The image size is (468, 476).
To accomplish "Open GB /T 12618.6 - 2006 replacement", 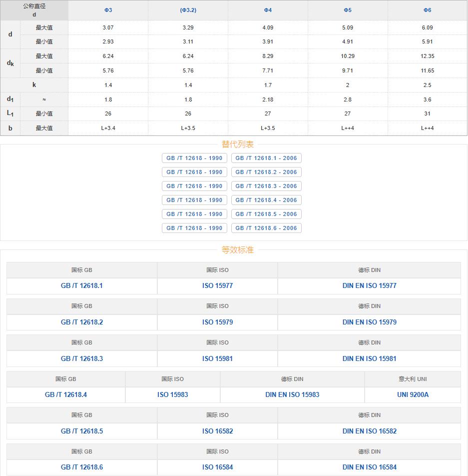I will point(266,228).
